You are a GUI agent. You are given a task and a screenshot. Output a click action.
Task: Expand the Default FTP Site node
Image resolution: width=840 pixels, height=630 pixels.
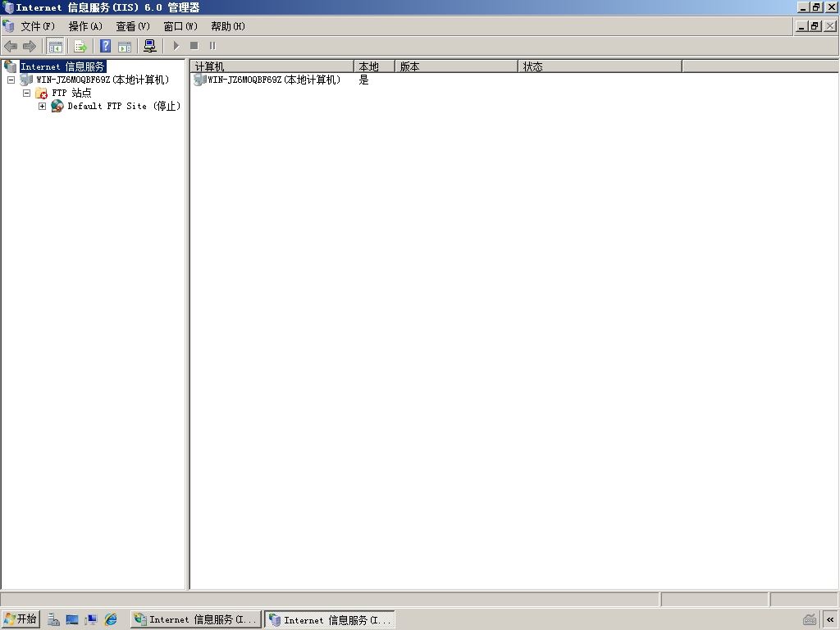[43, 106]
